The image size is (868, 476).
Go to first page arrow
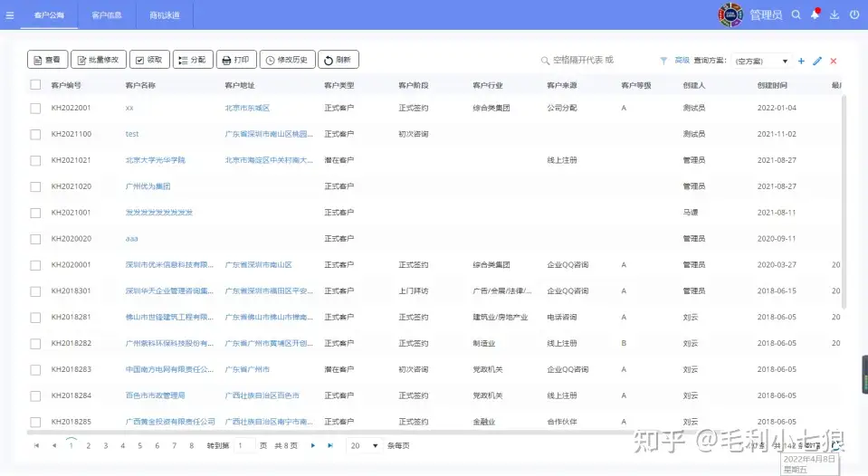[x=36, y=445]
